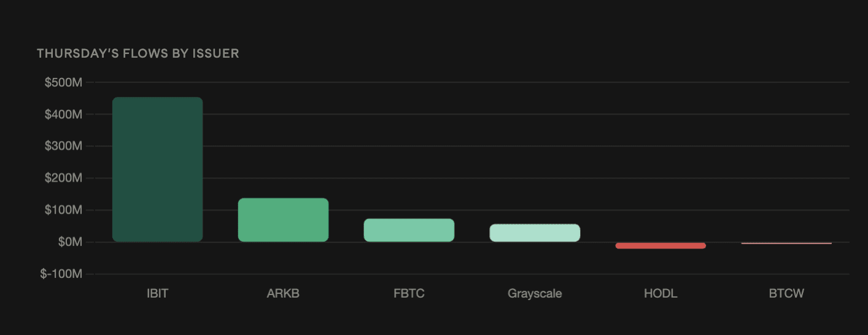Click the Grayscale axis label
Viewport: 868px width, 335px height.
(535, 293)
